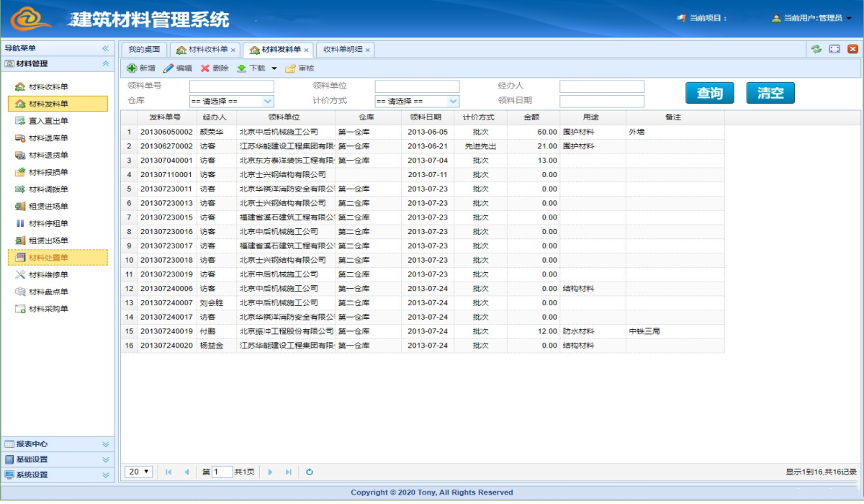Open 材料报损单 from sidebar
This screenshot has width=864, height=504.
coord(48,172)
